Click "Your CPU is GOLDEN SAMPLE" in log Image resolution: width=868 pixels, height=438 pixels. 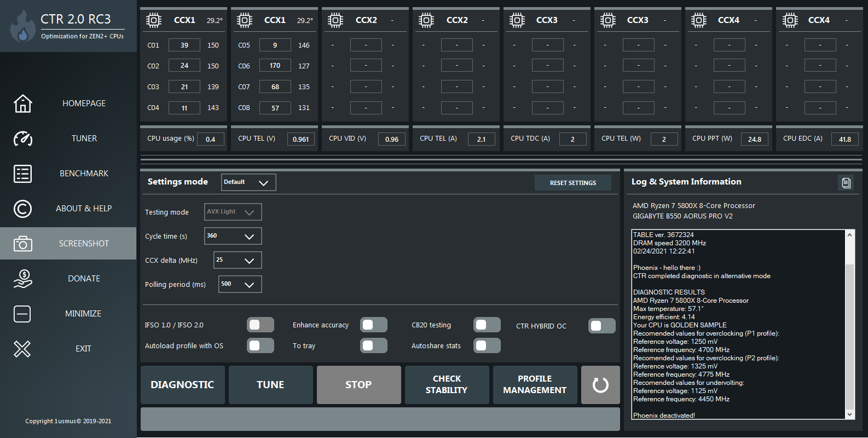(680, 325)
